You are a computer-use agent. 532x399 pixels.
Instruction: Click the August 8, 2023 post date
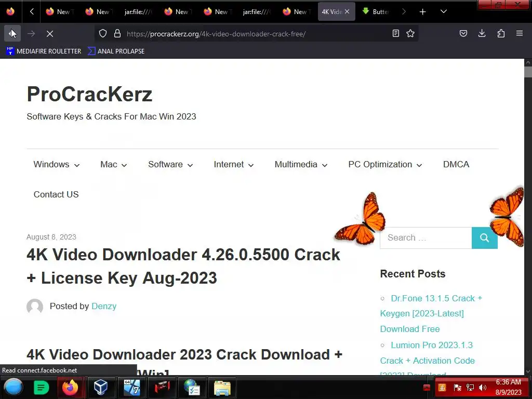(x=51, y=237)
